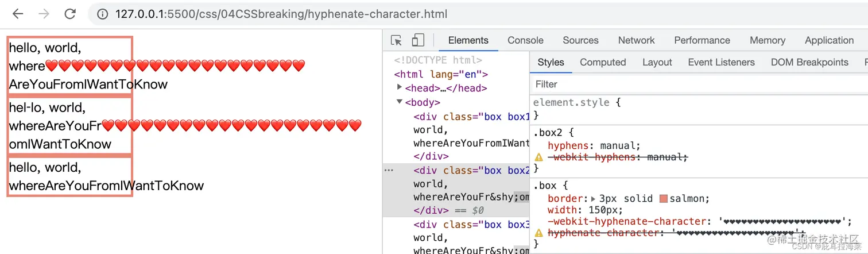Reload the current browser page
868x254 pixels.
coord(70,14)
